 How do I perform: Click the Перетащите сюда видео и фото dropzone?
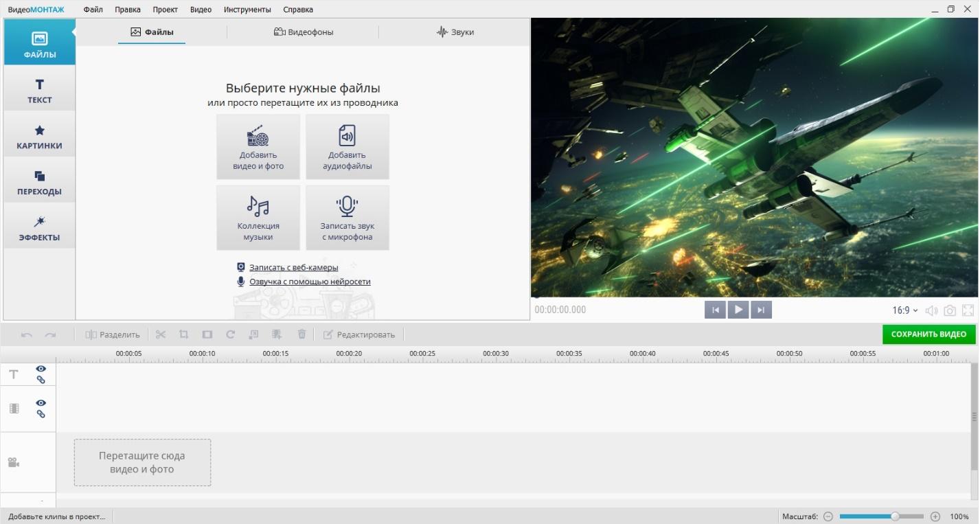pos(142,462)
